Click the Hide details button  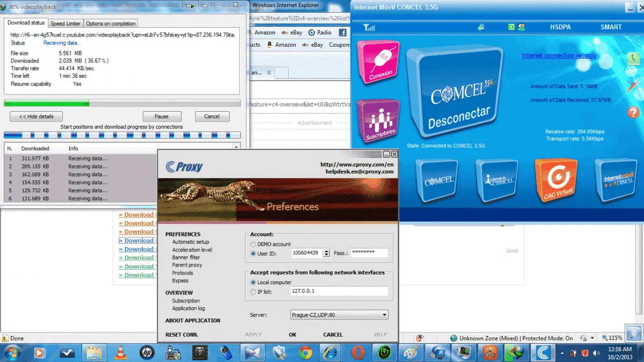coord(36,117)
